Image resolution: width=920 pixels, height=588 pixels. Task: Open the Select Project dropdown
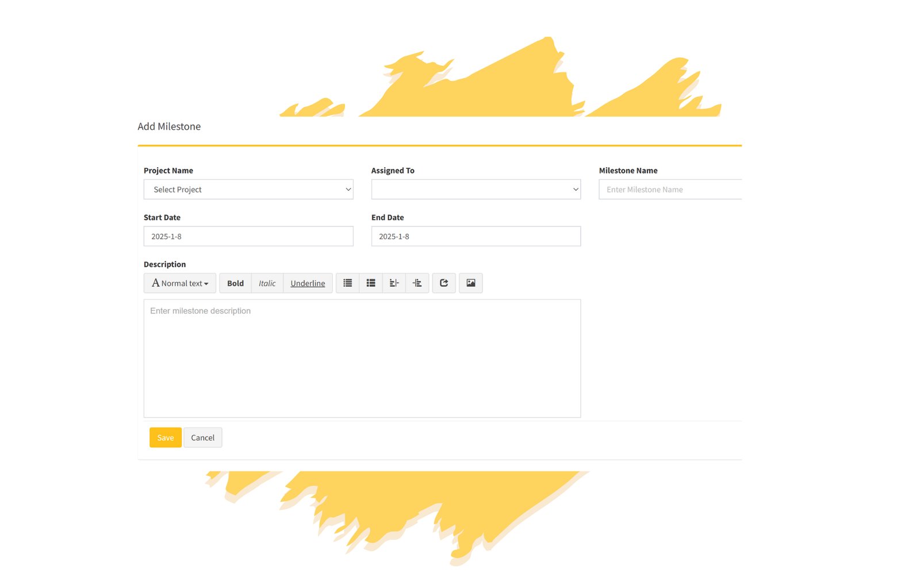(x=248, y=189)
